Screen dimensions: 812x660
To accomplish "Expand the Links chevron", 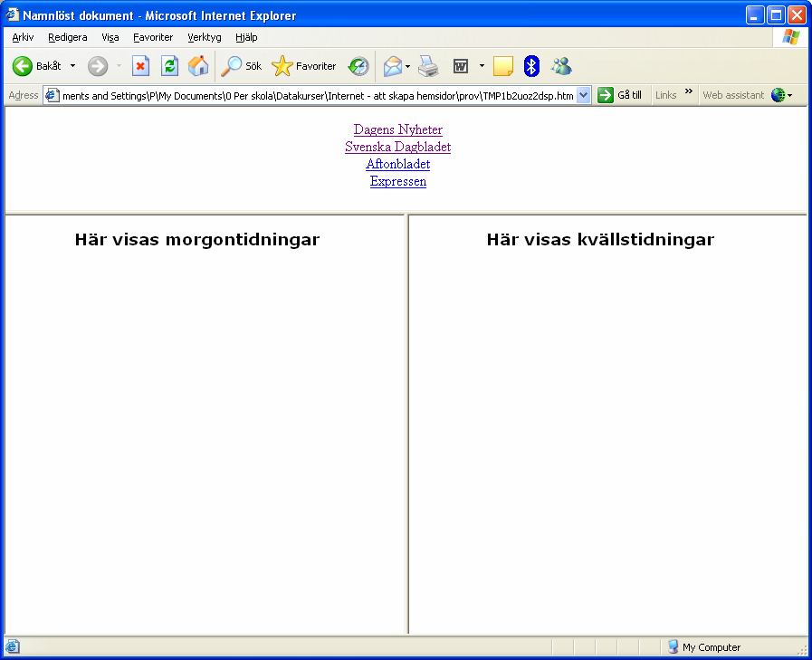I will [688, 91].
